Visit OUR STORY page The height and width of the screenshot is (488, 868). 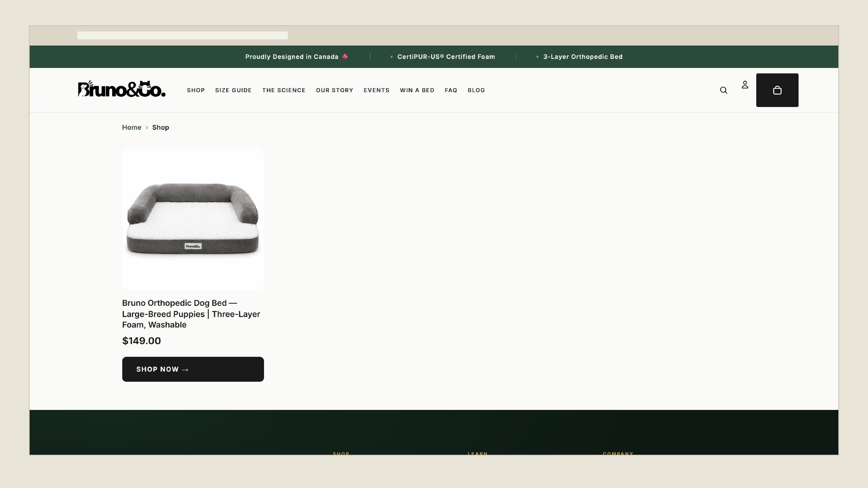(x=335, y=90)
